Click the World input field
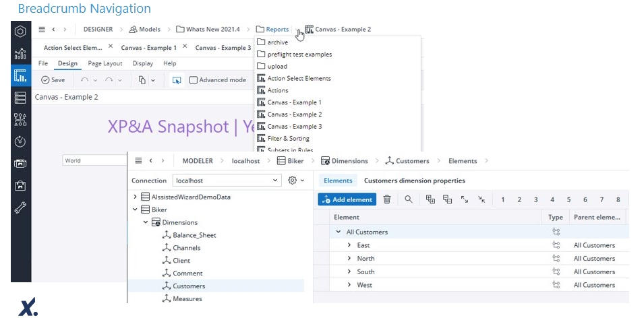 (94, 160)
